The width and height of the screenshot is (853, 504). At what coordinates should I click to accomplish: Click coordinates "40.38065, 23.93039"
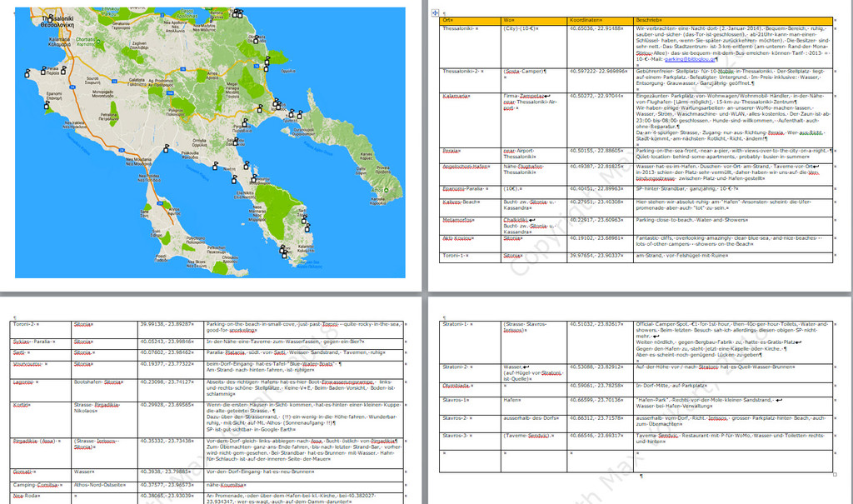tap(167, 496)
